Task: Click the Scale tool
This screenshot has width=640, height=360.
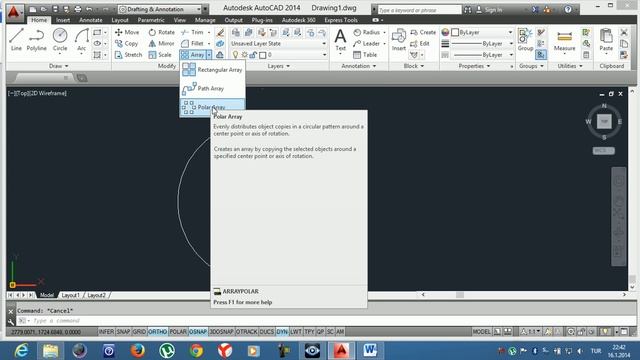Action: pos(160,55)
